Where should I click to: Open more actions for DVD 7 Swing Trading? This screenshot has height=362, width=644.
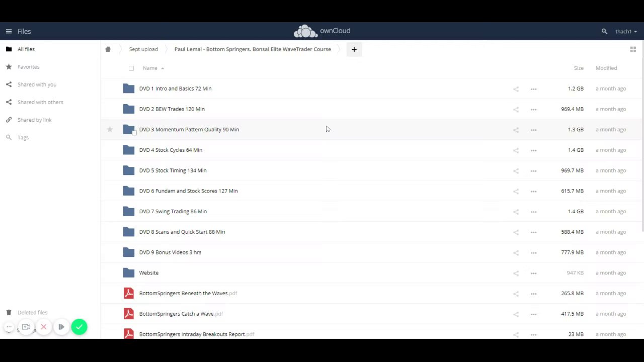coord(533,212)
